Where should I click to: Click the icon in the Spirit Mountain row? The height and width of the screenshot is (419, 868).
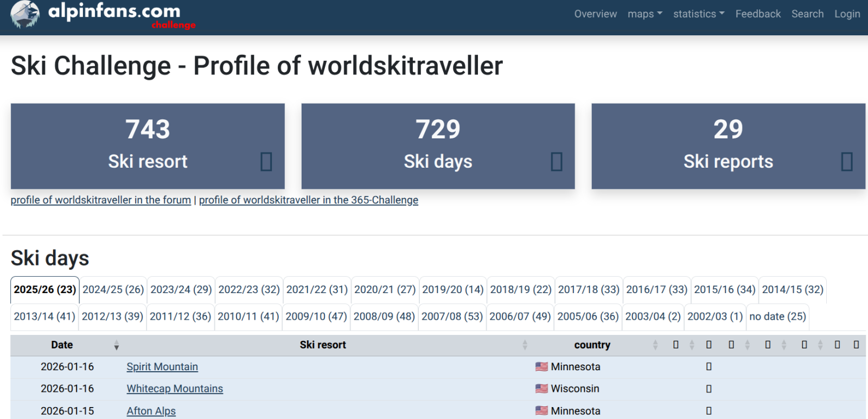(709, 367)
